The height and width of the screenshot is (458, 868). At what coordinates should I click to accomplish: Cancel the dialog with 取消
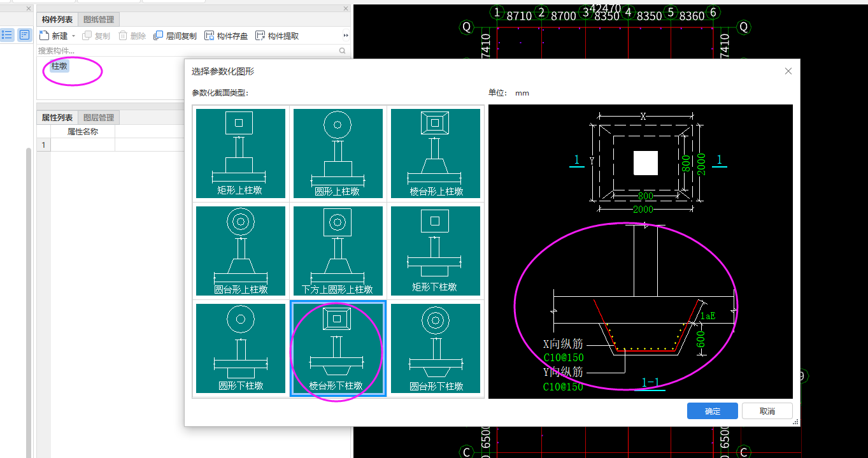click(x=767, y=411)
